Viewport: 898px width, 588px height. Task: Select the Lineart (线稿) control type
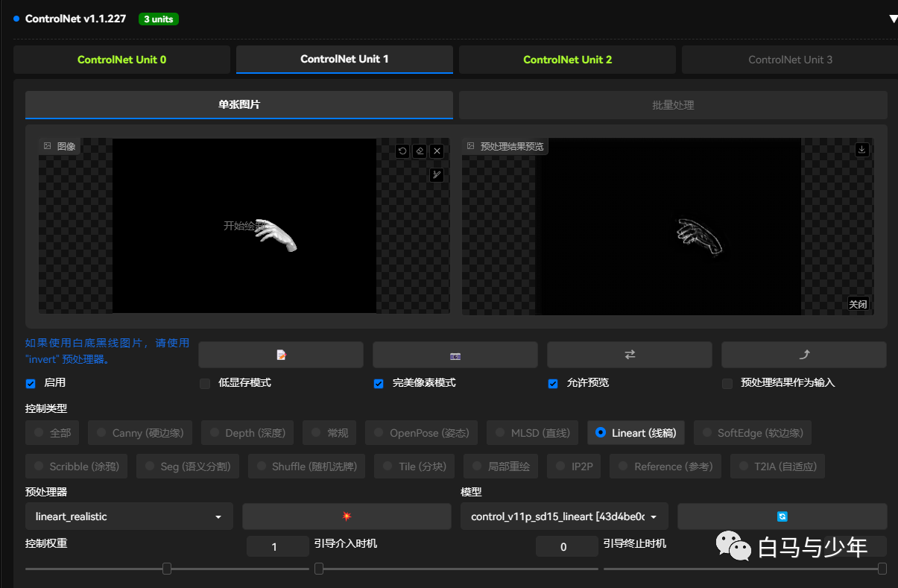coord(601,433)
